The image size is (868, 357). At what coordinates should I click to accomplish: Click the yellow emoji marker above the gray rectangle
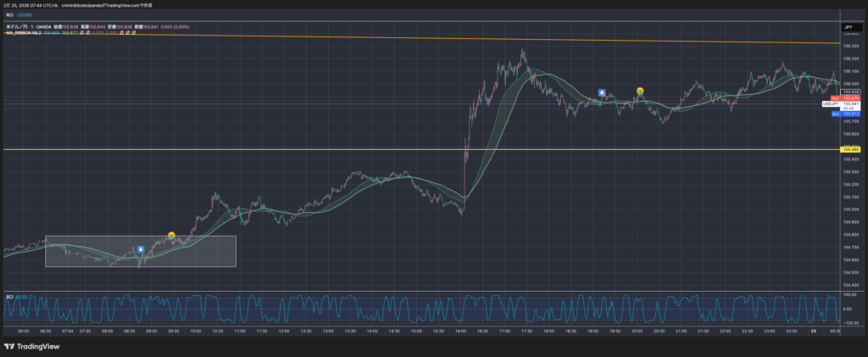(x=171, y=235)
